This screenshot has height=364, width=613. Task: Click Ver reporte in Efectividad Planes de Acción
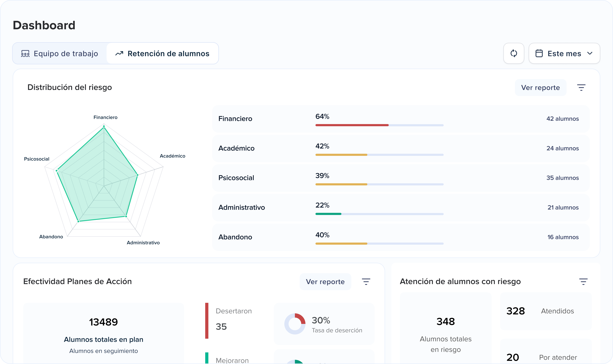pyautogui.click(x=325, y=282)
